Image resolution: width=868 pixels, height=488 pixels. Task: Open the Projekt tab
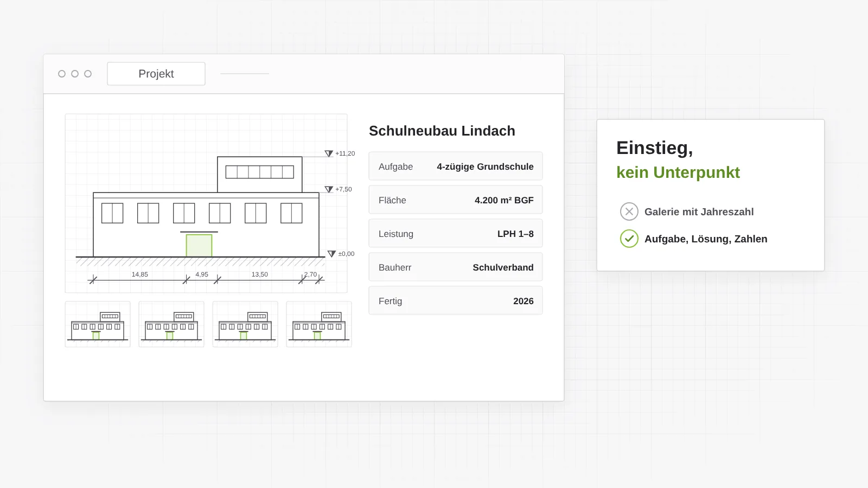156,74
